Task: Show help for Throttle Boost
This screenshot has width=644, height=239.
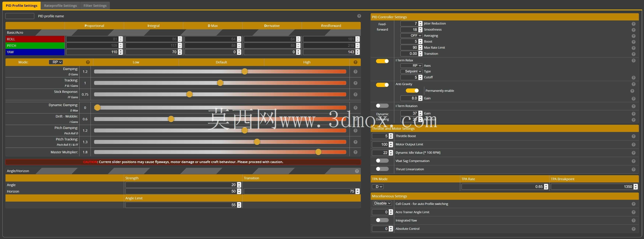Action: pyautogui.click(x=633, y=136)
